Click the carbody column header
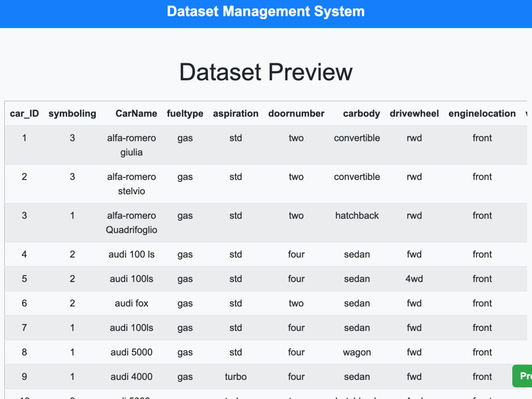 tap(361, 113)
